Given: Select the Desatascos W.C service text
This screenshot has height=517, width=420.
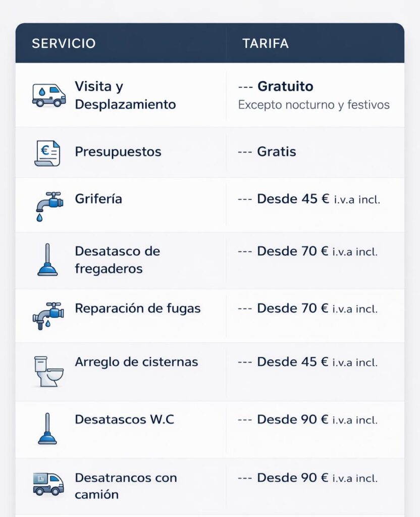Looking at the screenshot, I should pyautogui.click(x=125, y=420).
